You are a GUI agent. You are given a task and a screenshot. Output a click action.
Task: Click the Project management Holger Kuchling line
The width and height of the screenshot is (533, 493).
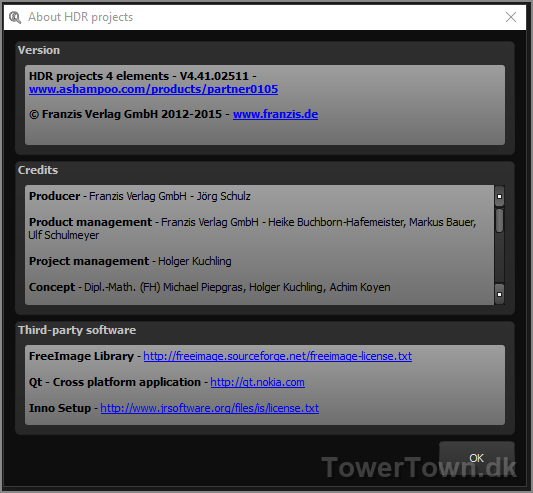(x=130, y=261)
